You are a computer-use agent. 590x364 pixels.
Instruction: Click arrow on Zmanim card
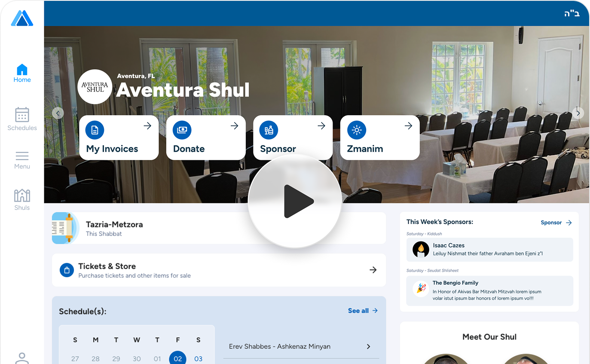coord(409,125)
